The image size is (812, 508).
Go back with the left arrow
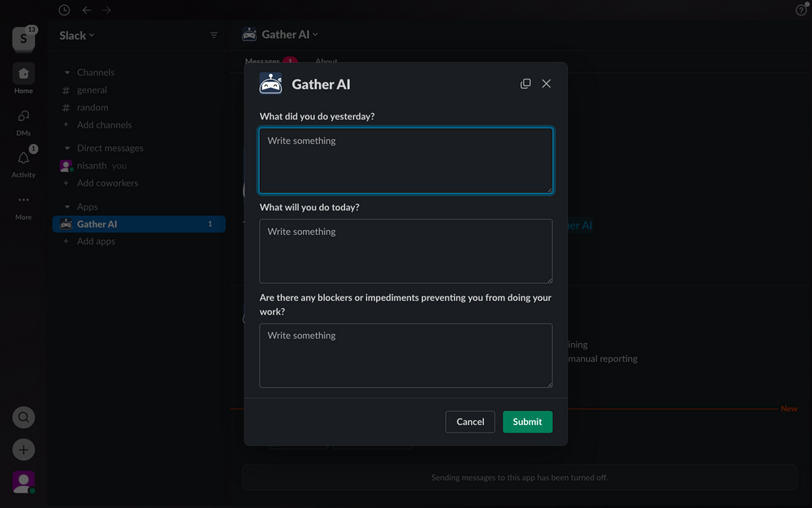(87, 10)
